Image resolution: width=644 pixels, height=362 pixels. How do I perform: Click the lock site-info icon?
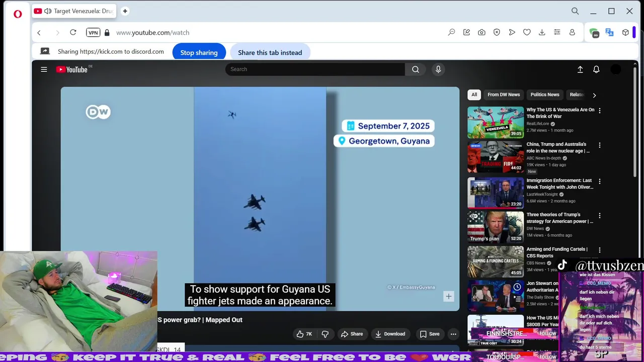tap(107, 33)
